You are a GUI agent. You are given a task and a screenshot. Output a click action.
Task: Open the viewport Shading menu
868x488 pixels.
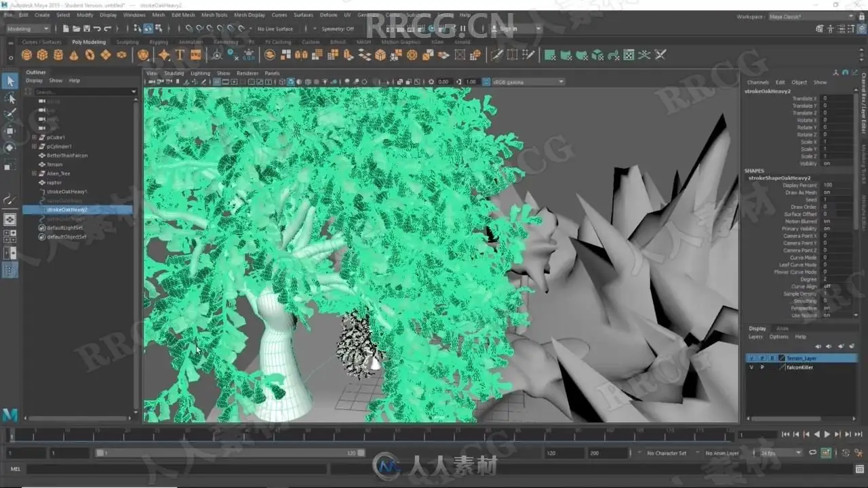tap(174, 73)
